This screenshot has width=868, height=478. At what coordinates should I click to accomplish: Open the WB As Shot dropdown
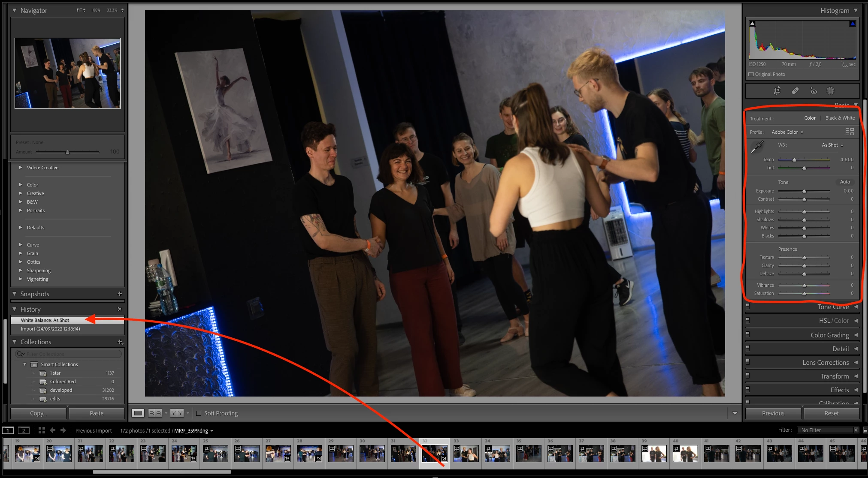(832, 145)
